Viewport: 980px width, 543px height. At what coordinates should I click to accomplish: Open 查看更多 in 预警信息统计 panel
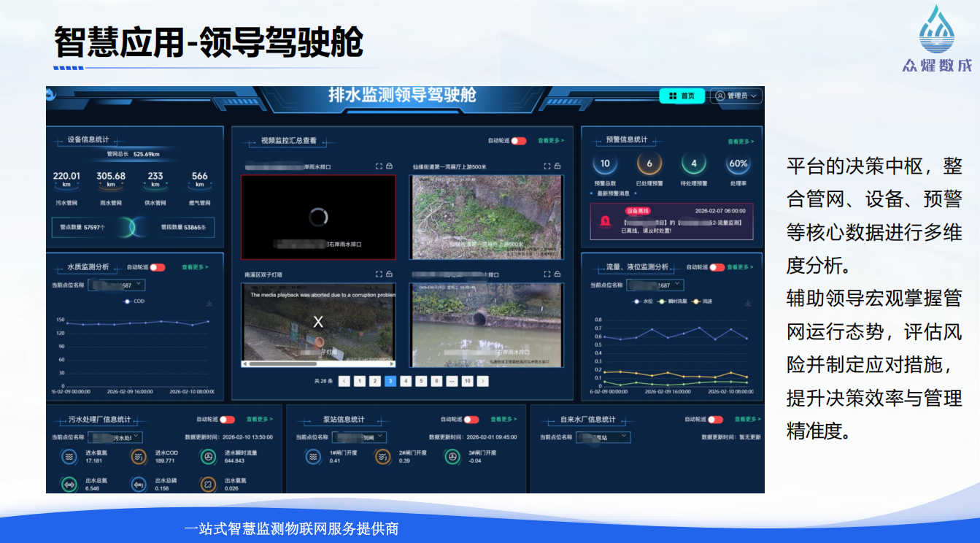click(741, 142)
